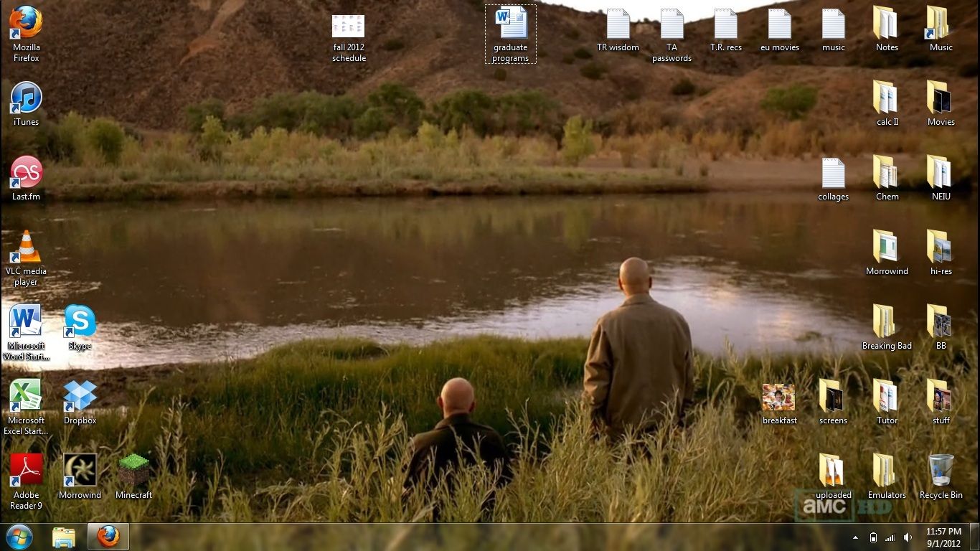Click the Morrowind game shortcut icon
This screenshot has height=551, width=980.
(80, 472)
